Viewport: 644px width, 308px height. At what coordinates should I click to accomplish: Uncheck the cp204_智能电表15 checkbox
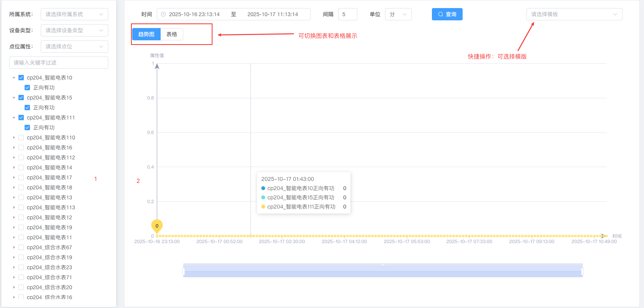tap(21, 98)
